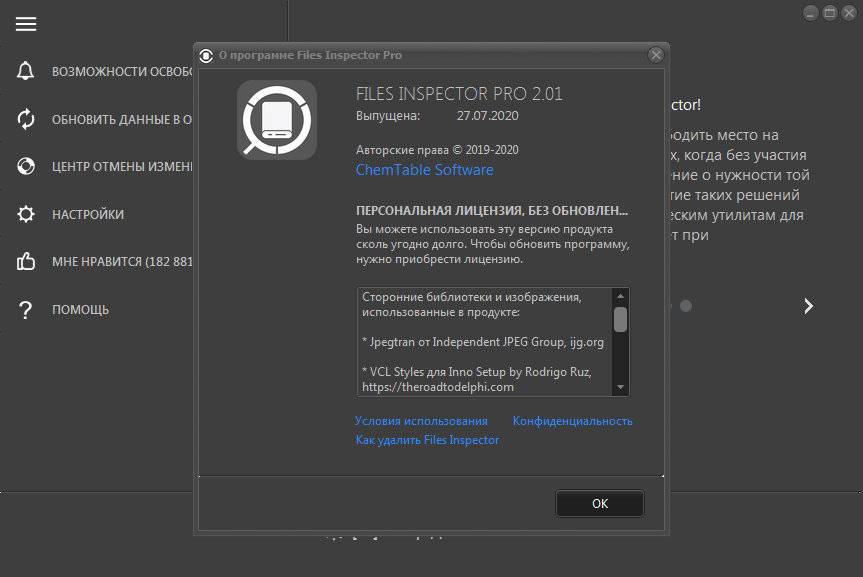
Task: Select МНЕ НРАВИТСЯ menu item
Action: (122, 262)
